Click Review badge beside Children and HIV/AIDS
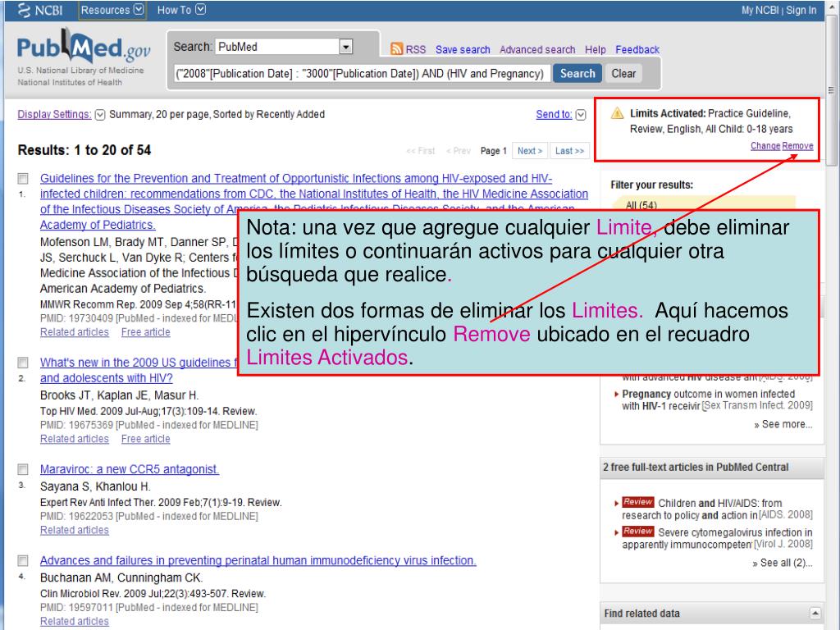This screenshot has width=840, height=630. (x=637, y=502)
